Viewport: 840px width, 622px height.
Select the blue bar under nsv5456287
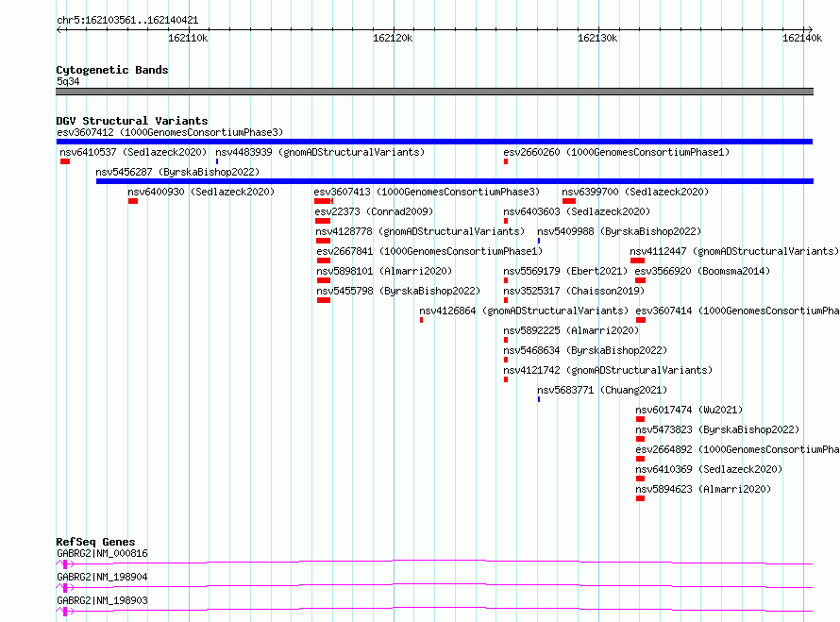pyautogui.click(x=455, y=181)
